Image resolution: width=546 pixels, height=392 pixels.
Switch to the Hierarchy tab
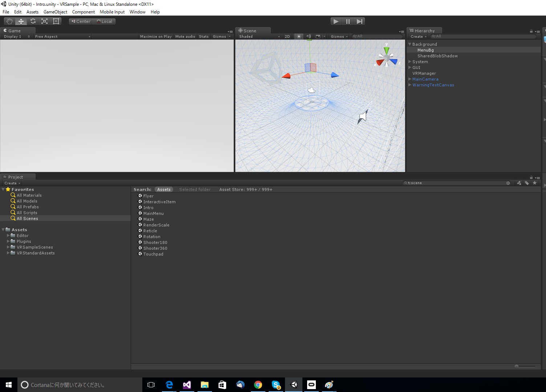(x=424, y=31)
